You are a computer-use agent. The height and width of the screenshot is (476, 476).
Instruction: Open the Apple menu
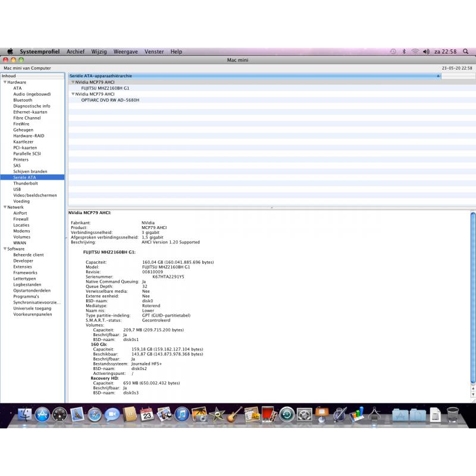pyautogui.click(x=10, y=51)
